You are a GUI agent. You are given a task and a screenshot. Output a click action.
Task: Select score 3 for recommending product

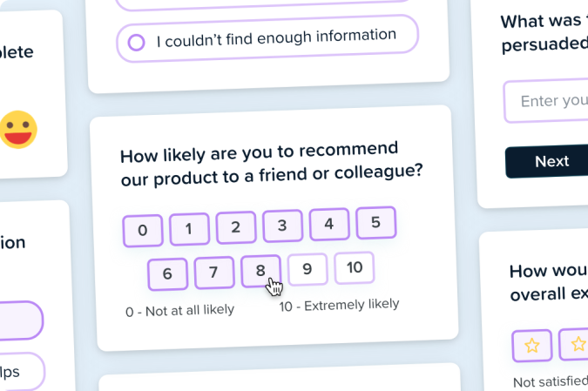(x=282, y=226)
